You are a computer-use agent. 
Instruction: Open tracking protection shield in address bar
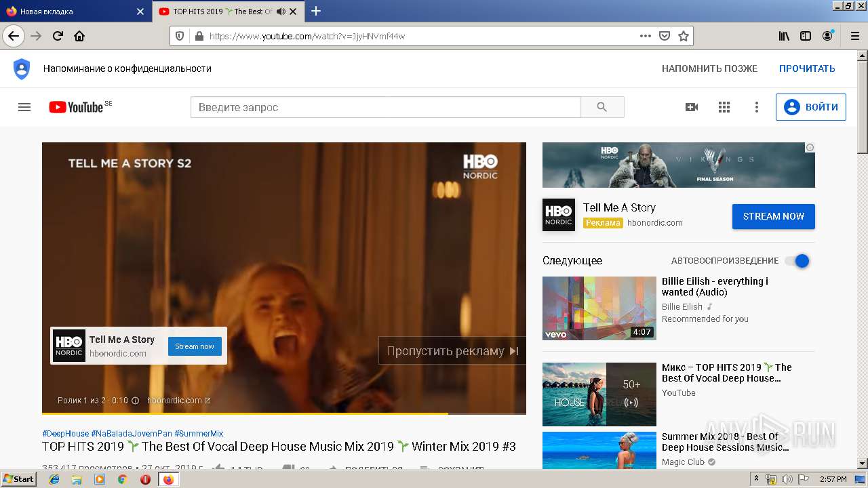pos(180,36)
